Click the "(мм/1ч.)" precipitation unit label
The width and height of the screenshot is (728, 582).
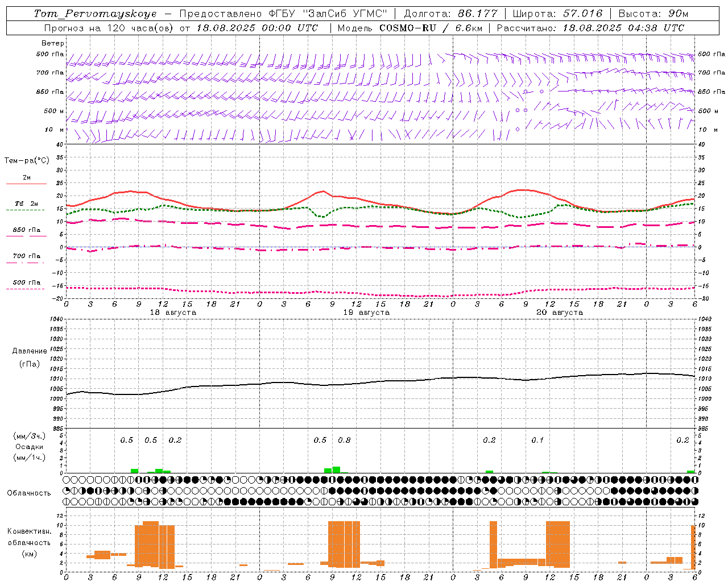point(30,458)
